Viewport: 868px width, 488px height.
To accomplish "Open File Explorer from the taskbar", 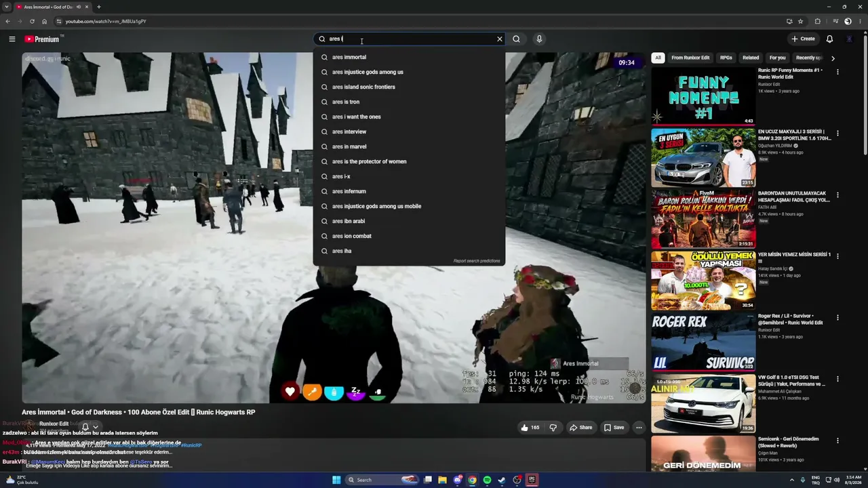I will pyautogui.click(x=442, y=480).
